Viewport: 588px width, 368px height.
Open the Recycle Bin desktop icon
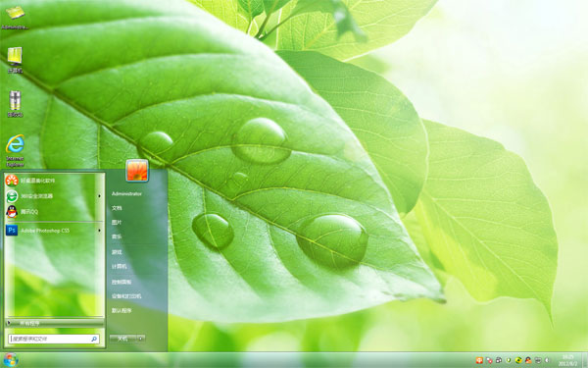click(15, 104)
